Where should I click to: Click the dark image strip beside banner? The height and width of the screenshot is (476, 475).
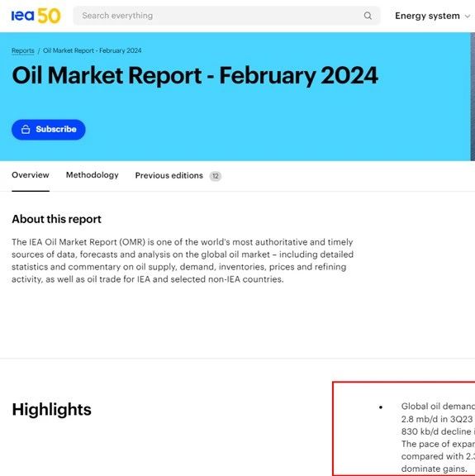coord(473,97)
